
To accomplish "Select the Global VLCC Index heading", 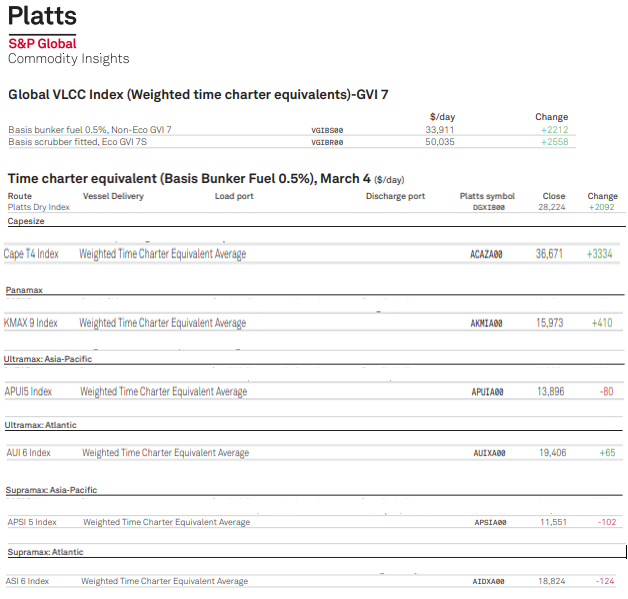I will click(198, 94).
